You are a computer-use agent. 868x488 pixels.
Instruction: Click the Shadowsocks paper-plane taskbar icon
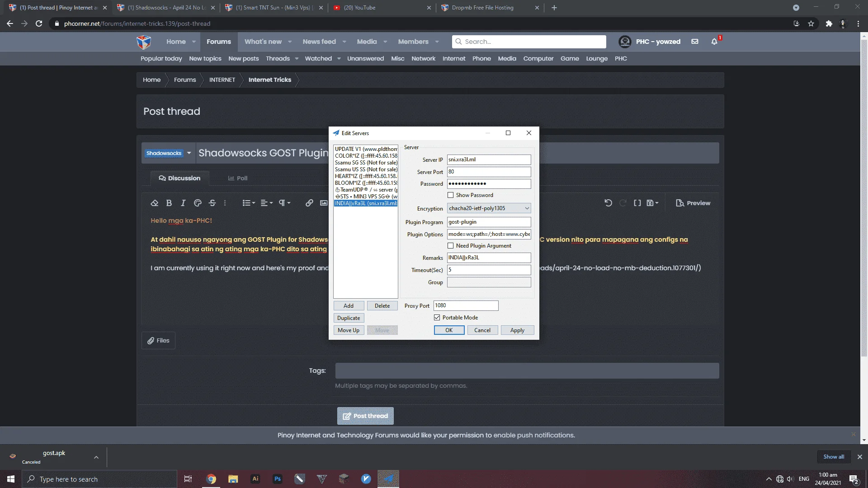tap(388, 479)
